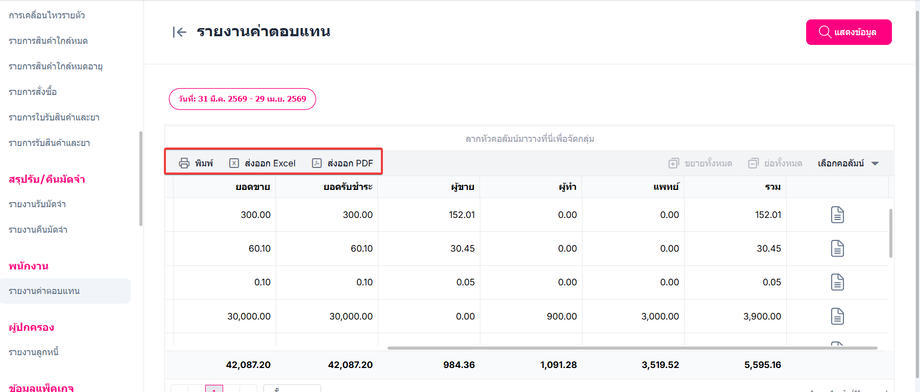
Task: Click the 3,519.52 แพทย์ total value
Action: [659, 365]
